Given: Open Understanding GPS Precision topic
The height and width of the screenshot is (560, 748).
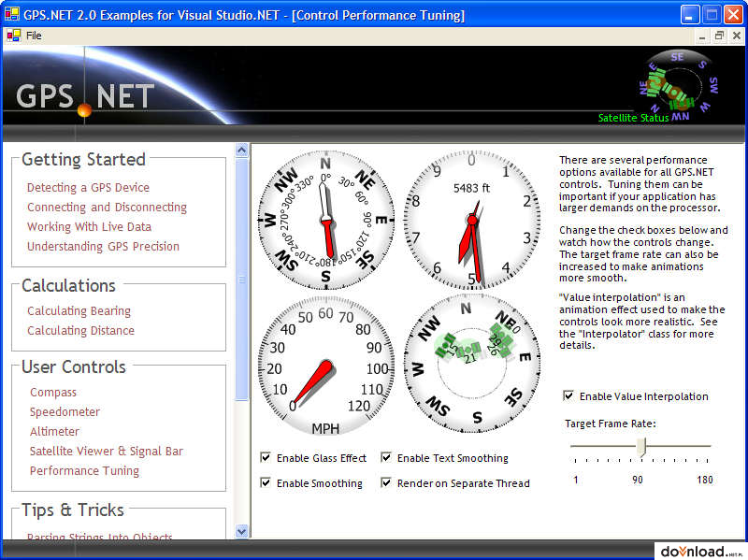Looking at the screenshot, I should click(103, 246).
